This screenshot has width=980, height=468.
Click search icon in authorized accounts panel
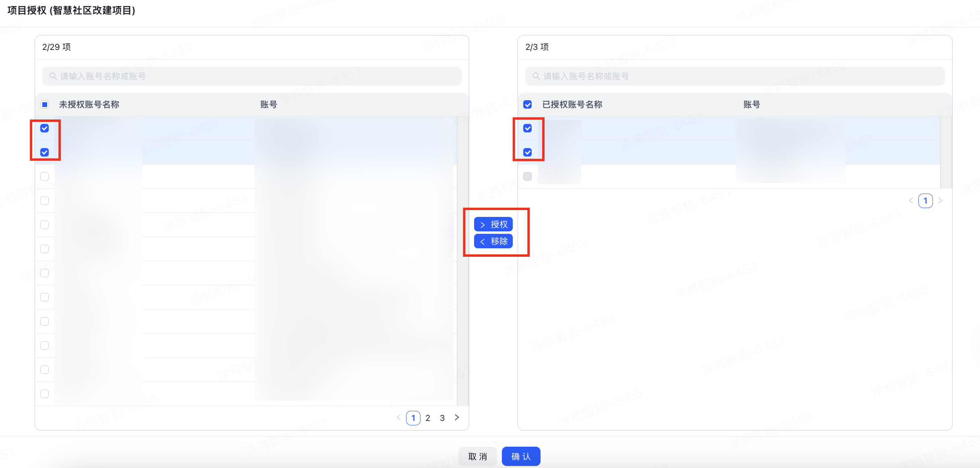[x=536, y=76]
